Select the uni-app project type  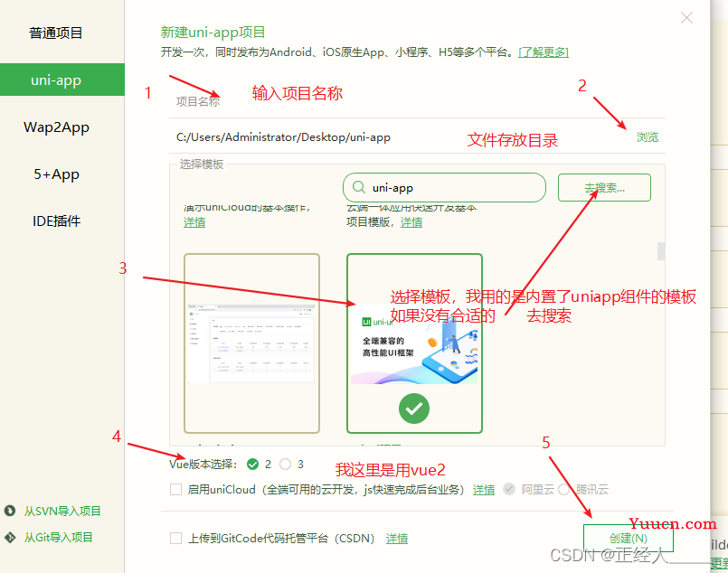pyautogui.click(x=62, y=80)
